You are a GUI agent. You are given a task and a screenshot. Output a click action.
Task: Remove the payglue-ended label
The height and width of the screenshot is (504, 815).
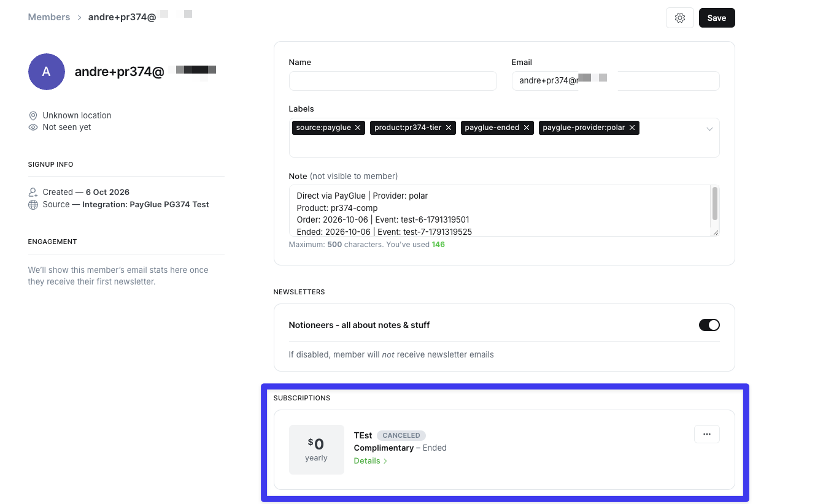(x=527, y=128)
